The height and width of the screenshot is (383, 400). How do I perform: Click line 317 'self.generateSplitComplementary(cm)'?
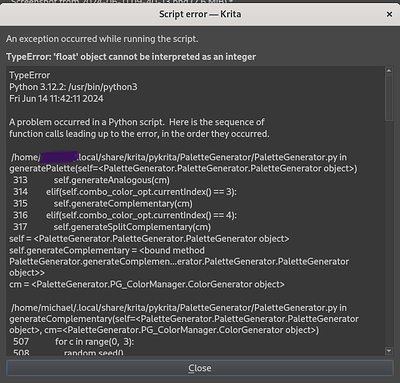click(x=132, y=227)
